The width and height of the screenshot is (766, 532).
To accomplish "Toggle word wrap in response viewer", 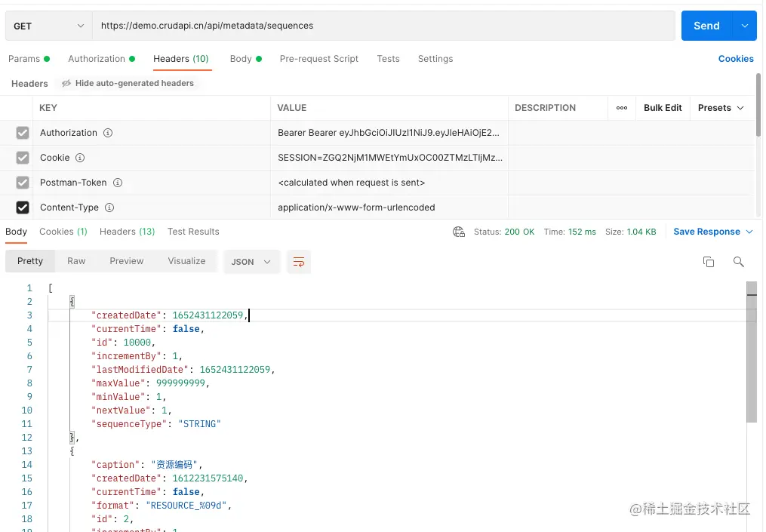I will click(299, 262).
